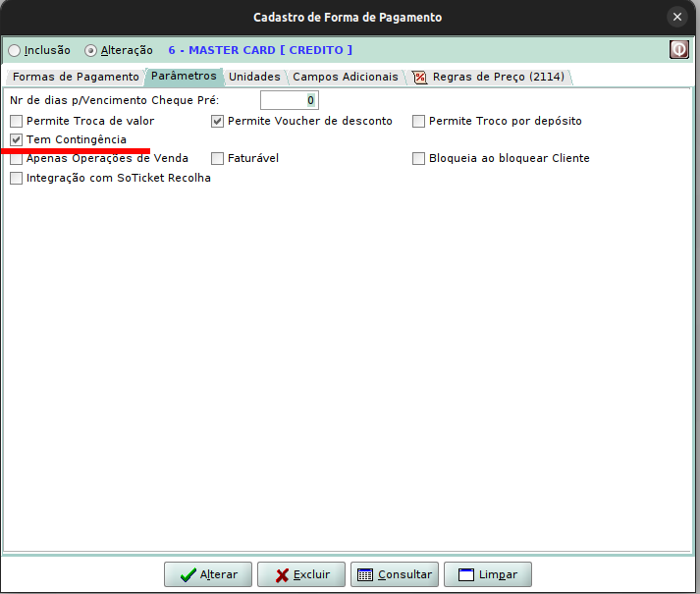The width and height of the screenshot is (700, 594).
Task: Click the percent icon on Regras de Preço tab
Action: pos(420,77)
